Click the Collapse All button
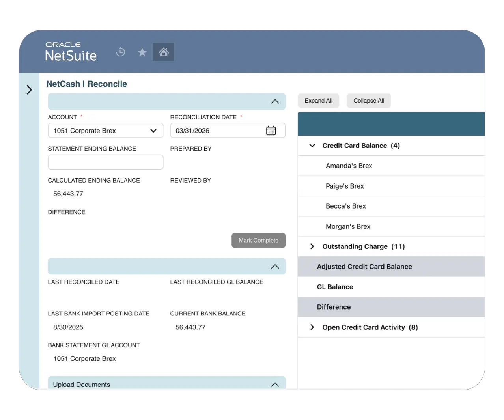 [x=369, y=101]
